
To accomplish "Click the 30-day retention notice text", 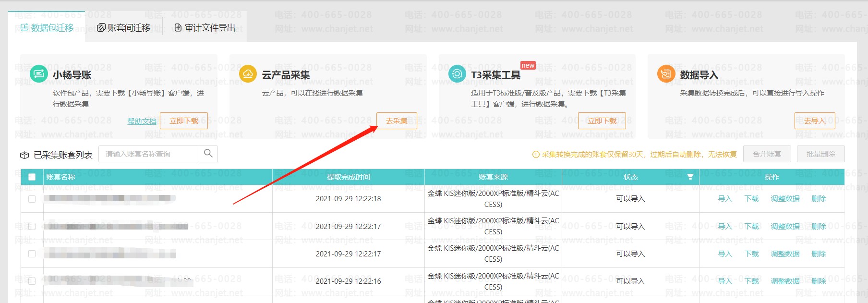I will coord(639,155).
